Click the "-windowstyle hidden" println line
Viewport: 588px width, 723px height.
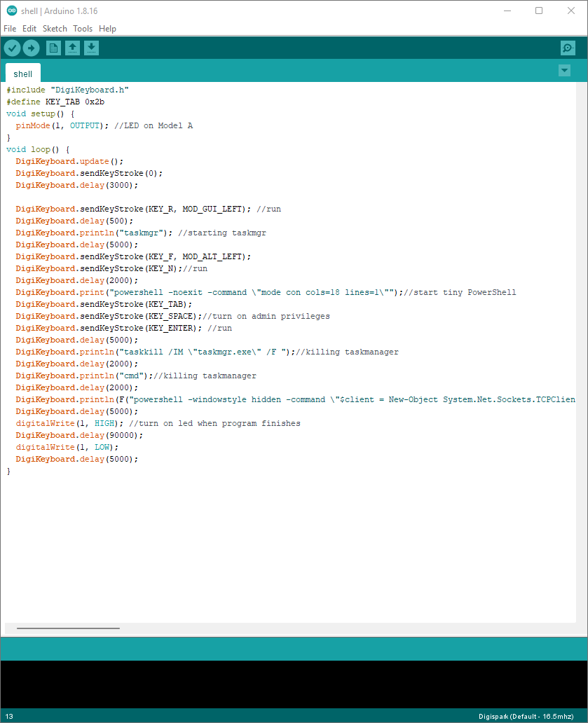pos(295,400)
